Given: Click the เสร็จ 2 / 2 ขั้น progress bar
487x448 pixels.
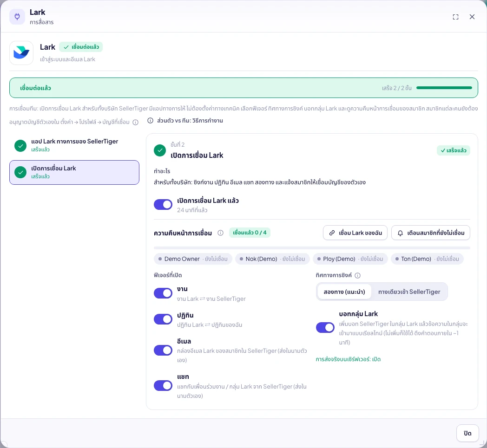Looking at the screenshot, I should click(x=444, y=88).
